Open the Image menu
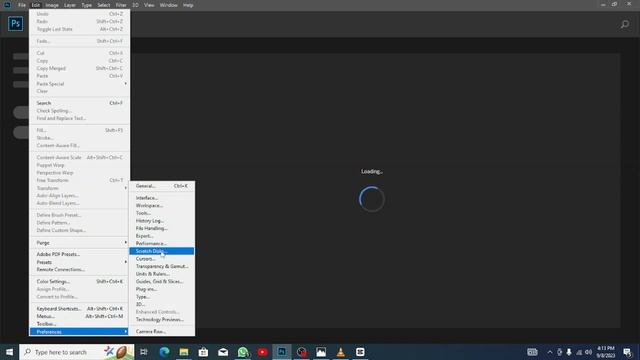The image size is (640, 360). [52, 5]
